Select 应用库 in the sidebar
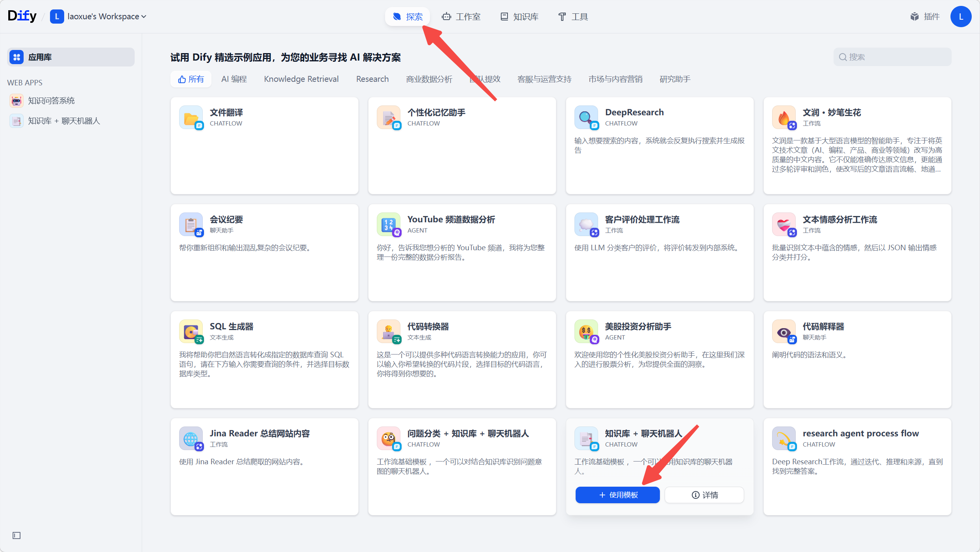 click(x=71, y=57)
